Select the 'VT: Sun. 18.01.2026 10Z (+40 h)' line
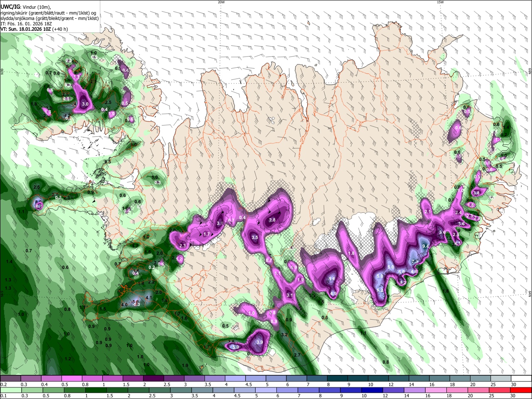 pos(34,29)
